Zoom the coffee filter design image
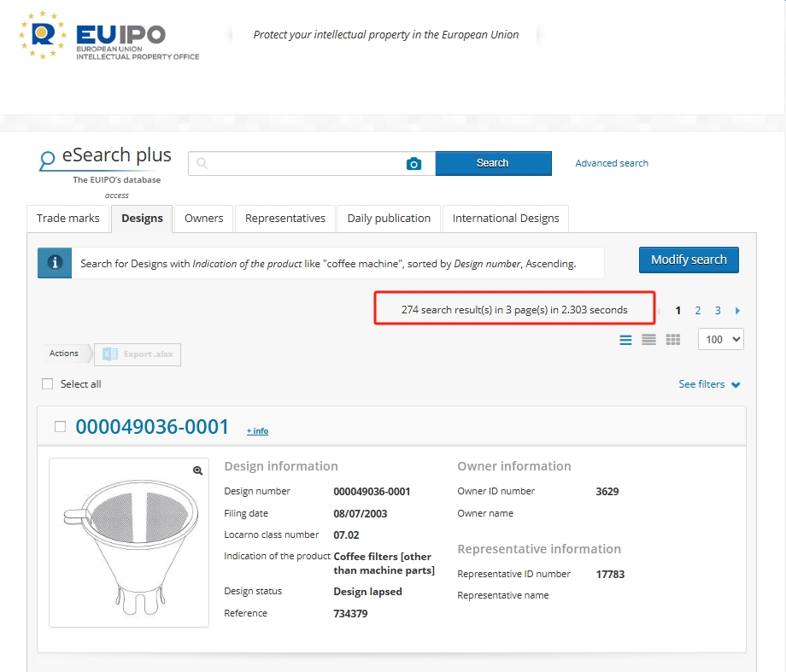786x672 pixels. coord(198,470)
